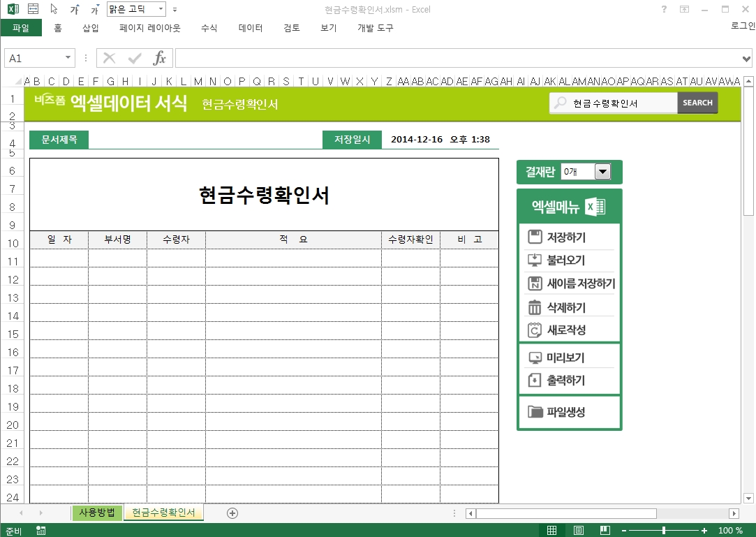The height and width of the screenshot is (537, 756).
Task: Open the 페이지 레이아웃 ribbon tab
Action: (150, 28)
